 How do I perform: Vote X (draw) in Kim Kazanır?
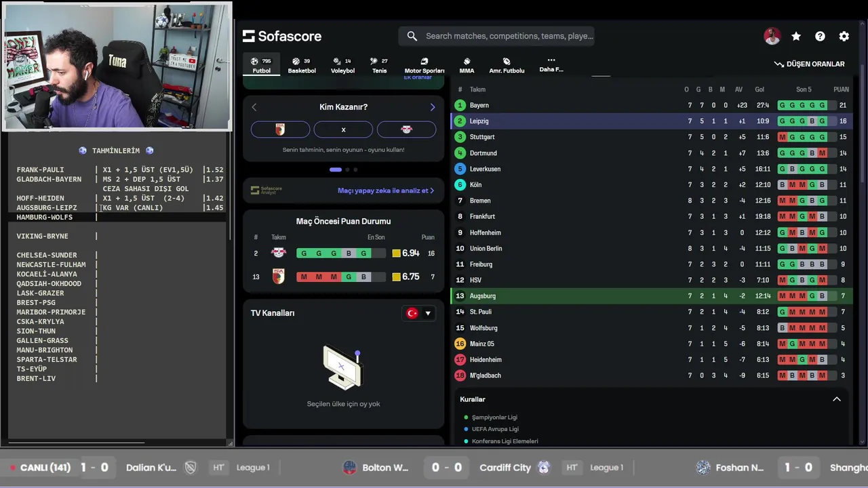click(x=343, y=129)
